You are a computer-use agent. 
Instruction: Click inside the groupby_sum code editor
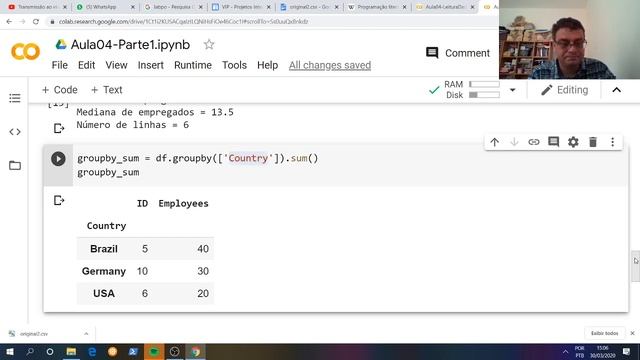pos(350,165)
